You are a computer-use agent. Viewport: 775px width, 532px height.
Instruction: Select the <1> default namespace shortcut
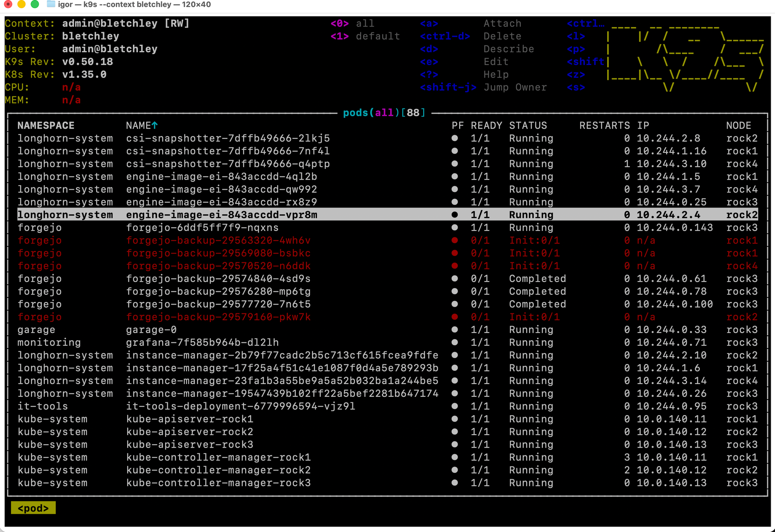pos(365,36)
